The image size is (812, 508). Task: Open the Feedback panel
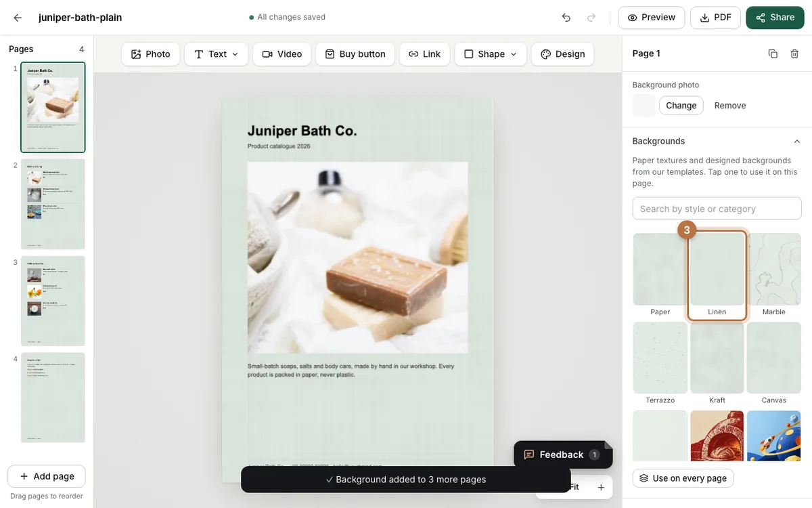click(x=562, y=454)
